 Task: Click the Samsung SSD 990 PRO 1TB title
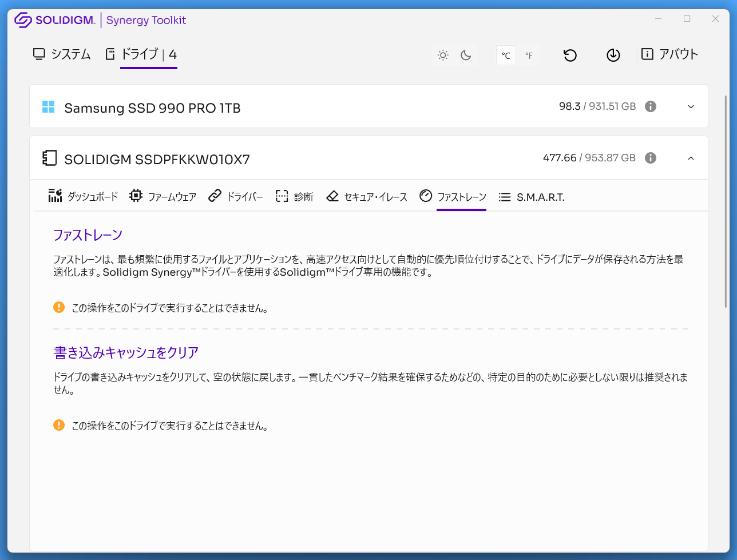152,108
